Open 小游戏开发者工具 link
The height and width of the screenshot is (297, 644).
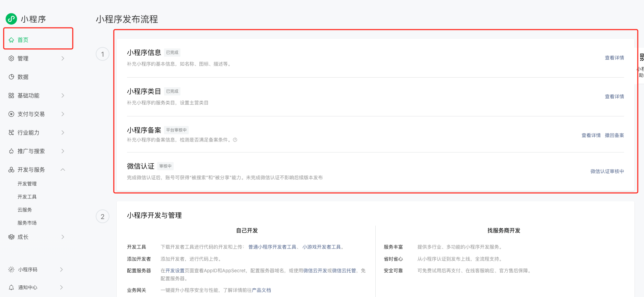tap(321, 247)
